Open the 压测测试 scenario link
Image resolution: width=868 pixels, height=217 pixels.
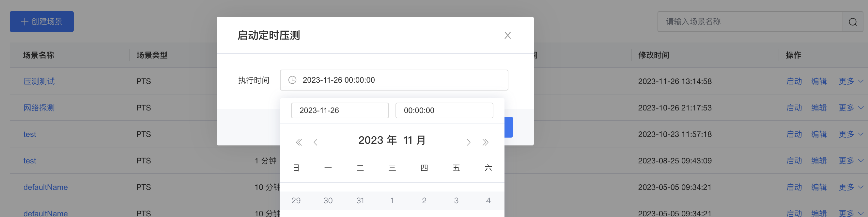(x=39, y=81)
